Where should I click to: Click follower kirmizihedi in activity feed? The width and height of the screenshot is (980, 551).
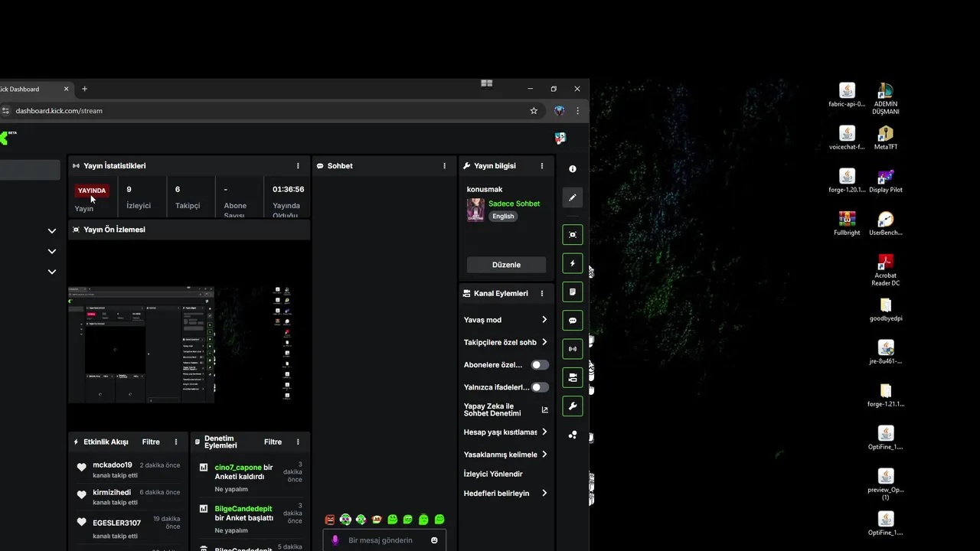pos(112,493)
